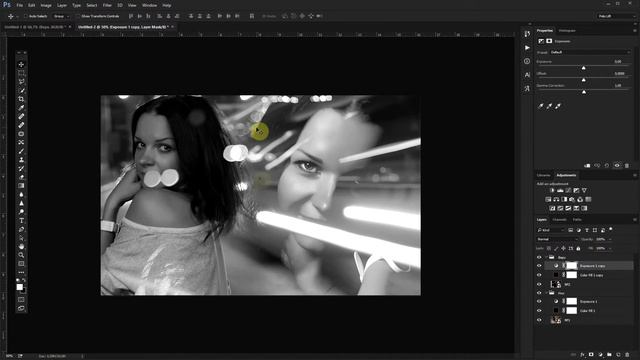Enable the Auto-Select checkbox
This screenshot has width=640, height=360.
(x=26, y=16)
